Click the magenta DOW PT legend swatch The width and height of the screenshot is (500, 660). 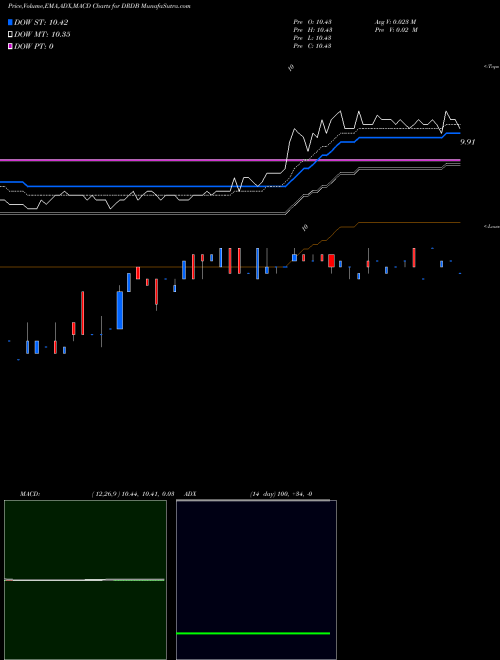coord(11,47)
